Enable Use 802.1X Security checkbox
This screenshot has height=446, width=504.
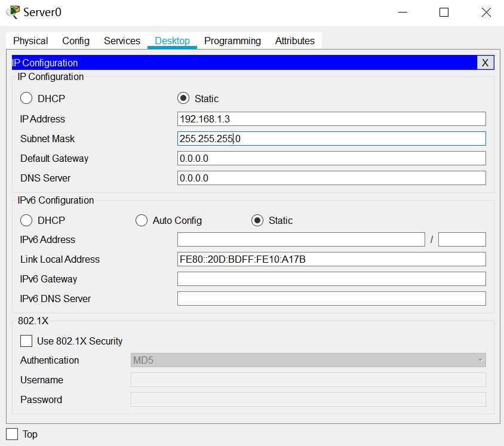(26, 341)
